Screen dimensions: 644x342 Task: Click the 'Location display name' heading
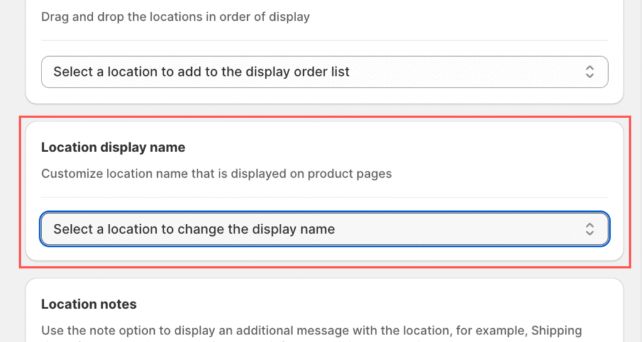(113, 148)
